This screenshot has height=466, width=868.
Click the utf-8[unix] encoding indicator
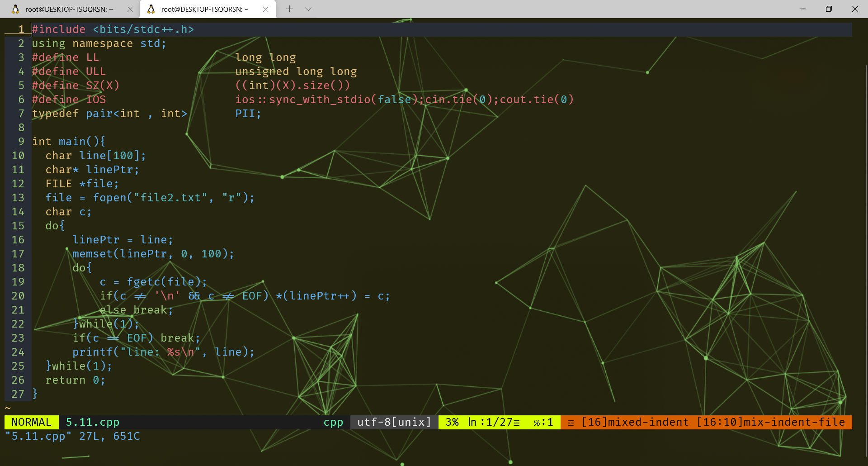[x=394, y=422]
